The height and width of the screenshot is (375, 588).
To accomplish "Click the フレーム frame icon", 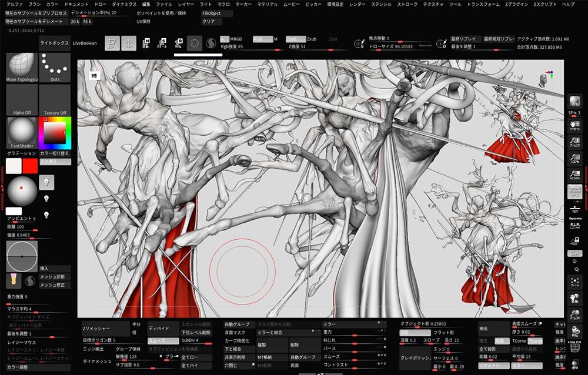I will click(574, 282).
